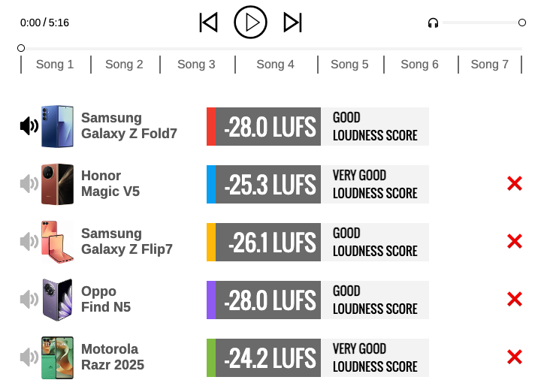Select Song 4 in the track list

275,65
